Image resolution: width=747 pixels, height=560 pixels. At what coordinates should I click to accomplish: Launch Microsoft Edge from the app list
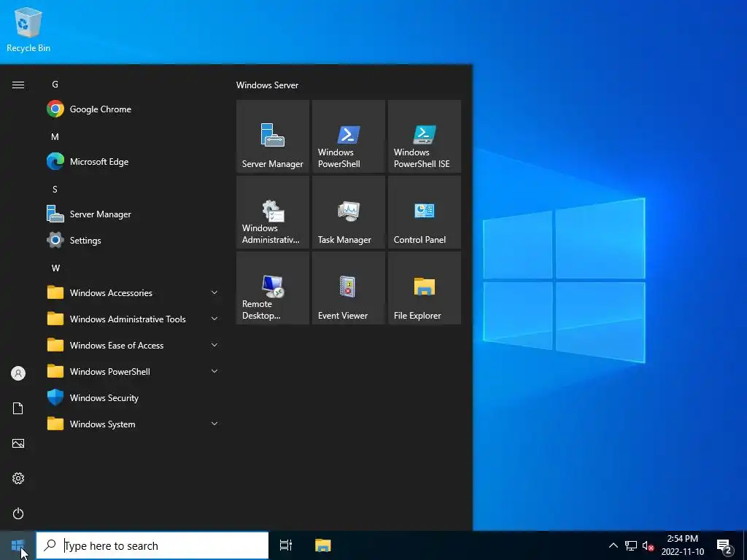[x=131, y=161]
